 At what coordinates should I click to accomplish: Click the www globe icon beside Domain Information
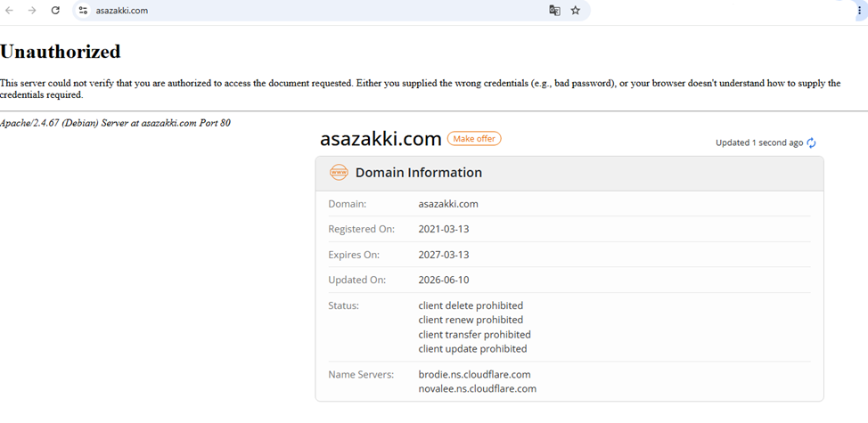pyautogui.click(x=339, y=173)
